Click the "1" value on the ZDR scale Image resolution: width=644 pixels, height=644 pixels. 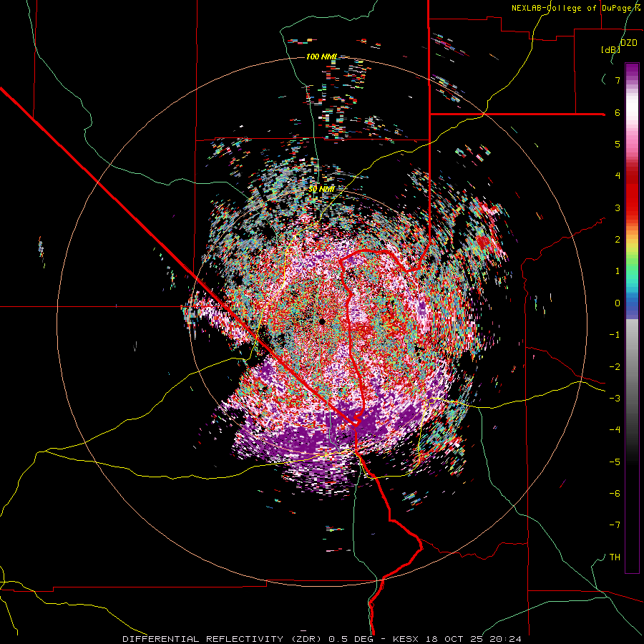618,271
